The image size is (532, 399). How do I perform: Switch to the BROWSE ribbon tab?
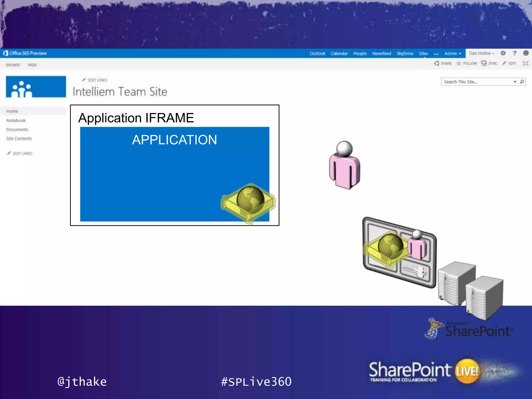13,65
